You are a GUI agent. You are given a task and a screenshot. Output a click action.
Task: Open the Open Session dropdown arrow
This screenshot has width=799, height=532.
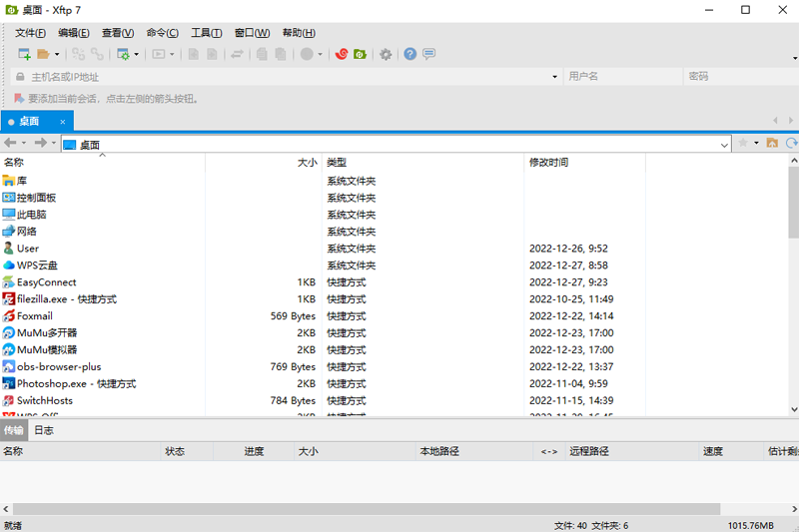(x=57, y=54)
